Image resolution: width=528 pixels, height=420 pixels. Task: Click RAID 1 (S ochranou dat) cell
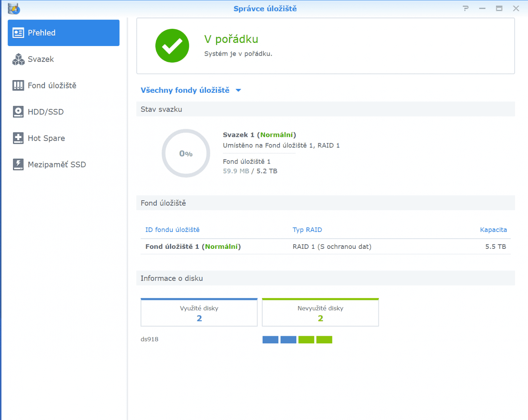pos(332,247)
